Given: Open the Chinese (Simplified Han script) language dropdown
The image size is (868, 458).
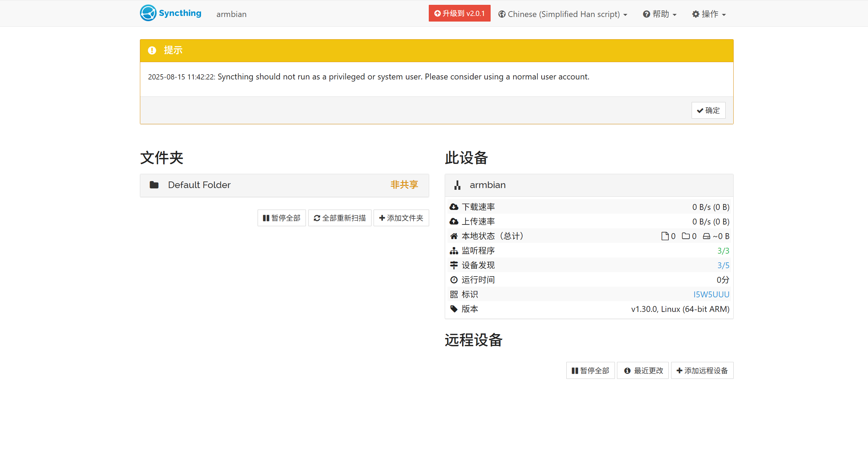Looking at the screenshot, I should click(x=563, y=14).
